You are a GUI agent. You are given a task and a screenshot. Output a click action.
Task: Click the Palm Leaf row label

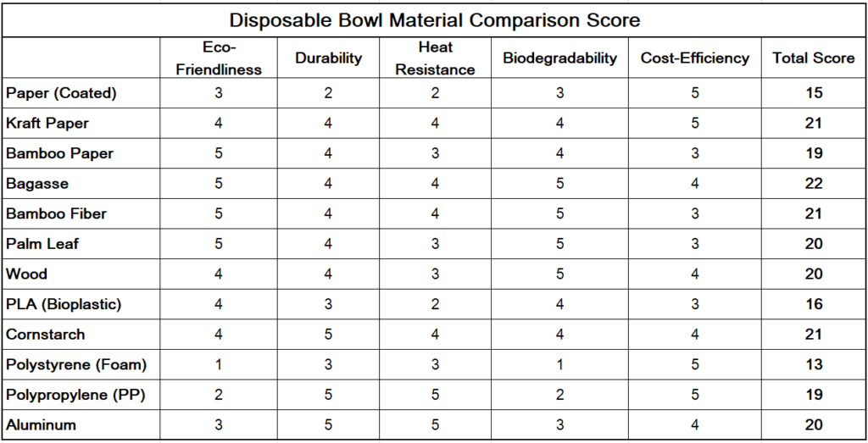pyautogui.click(x=44, y=244)
